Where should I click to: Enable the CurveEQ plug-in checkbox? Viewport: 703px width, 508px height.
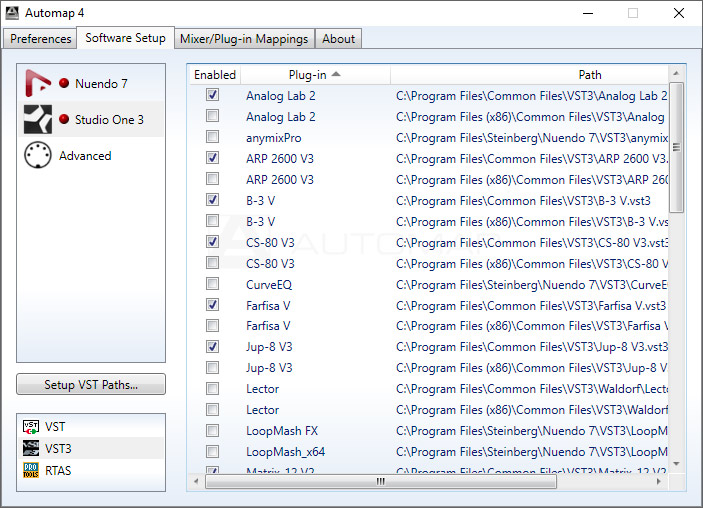[x=212, y=284]
